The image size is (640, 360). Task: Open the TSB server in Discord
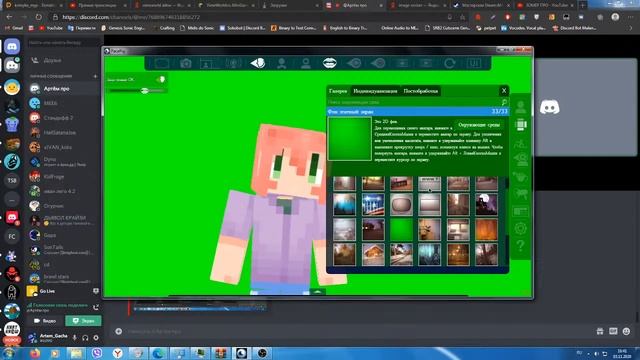(x=12, y=180)
